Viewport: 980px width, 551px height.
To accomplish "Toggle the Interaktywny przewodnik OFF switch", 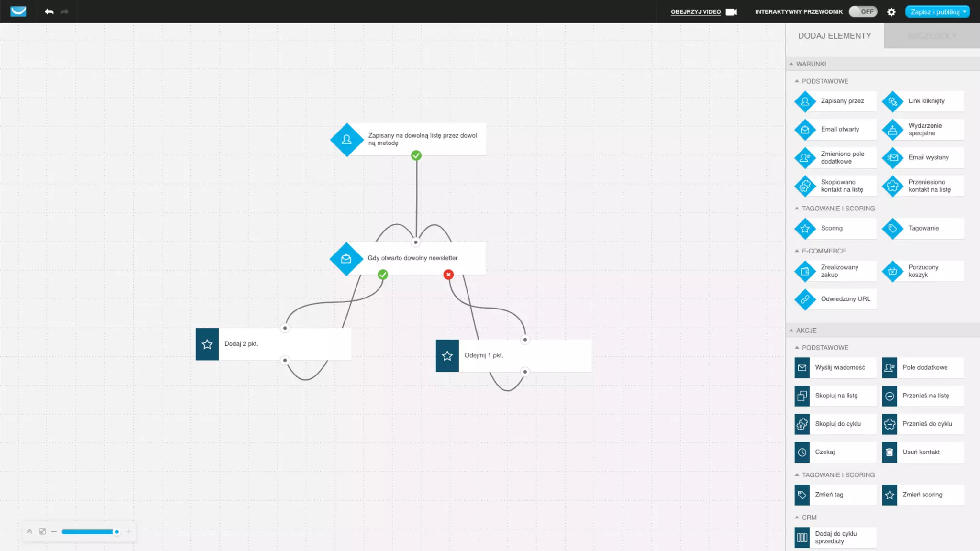I will click(863, 11).
